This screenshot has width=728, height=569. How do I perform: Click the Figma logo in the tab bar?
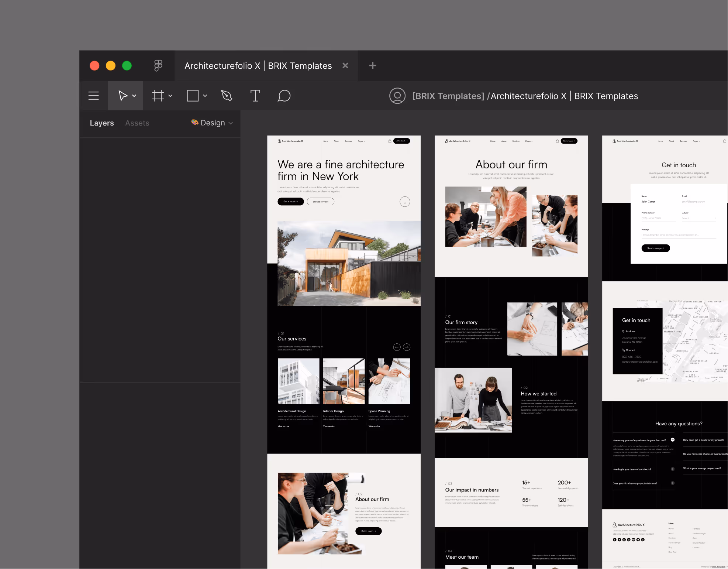coord(158,65)
